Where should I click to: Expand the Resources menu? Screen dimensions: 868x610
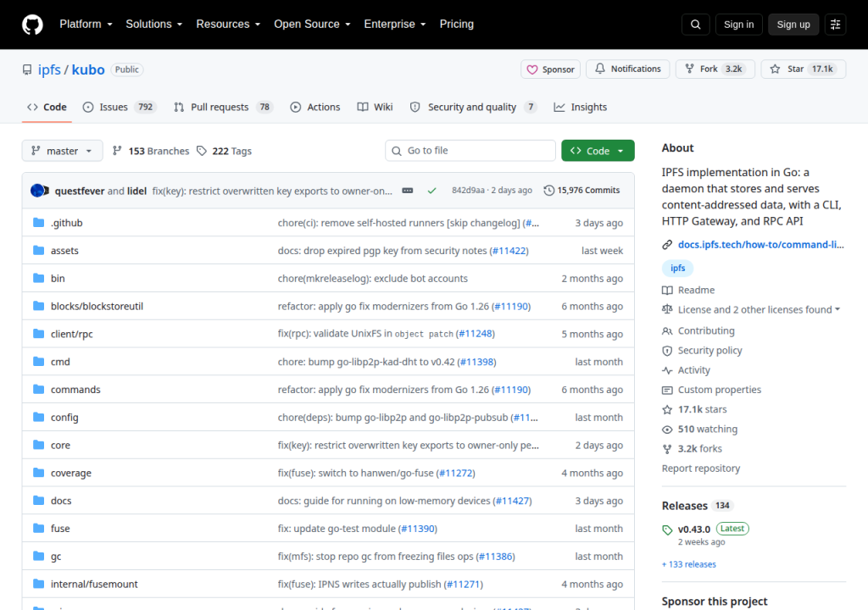point(228,25)
